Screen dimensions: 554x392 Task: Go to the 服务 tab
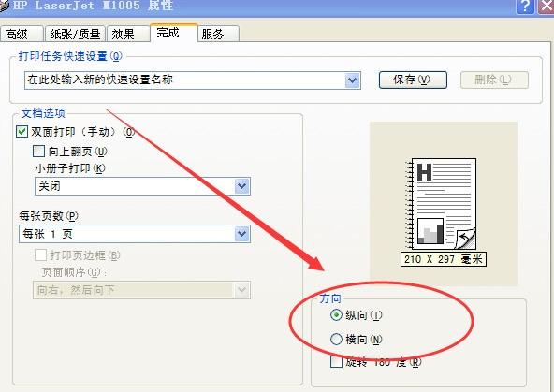[x=218, y=34]
